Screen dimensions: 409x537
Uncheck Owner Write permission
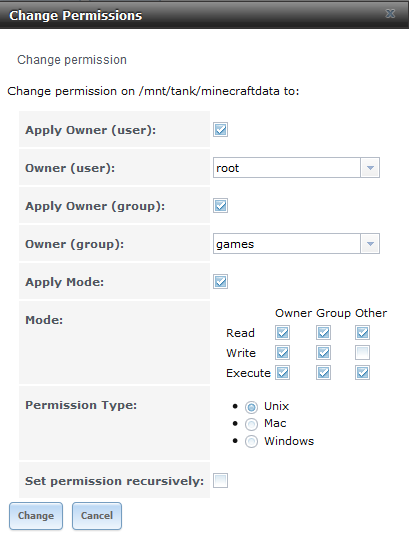coord(282,352)
